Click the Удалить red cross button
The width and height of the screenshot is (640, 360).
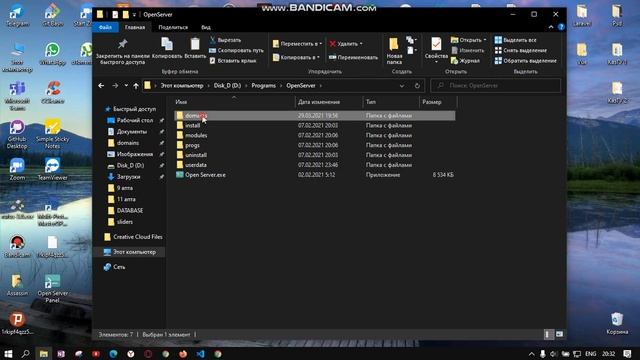346,44
